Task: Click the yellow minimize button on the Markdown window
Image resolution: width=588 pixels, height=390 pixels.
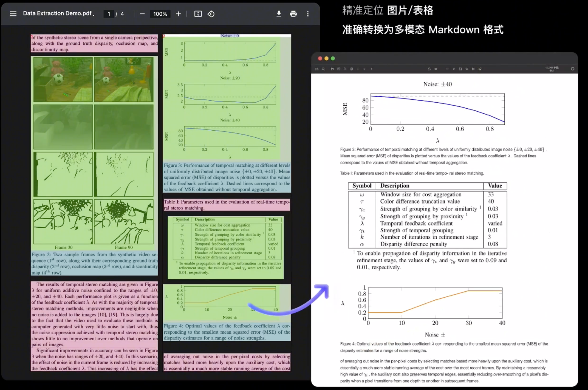Action: tap(326, 58)
